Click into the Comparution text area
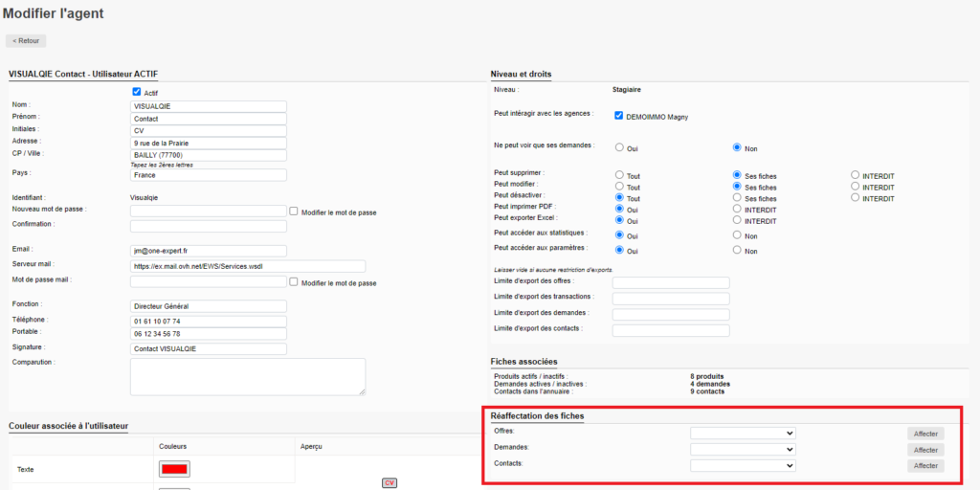Screen dimensions: 980x490 point(247,376)
